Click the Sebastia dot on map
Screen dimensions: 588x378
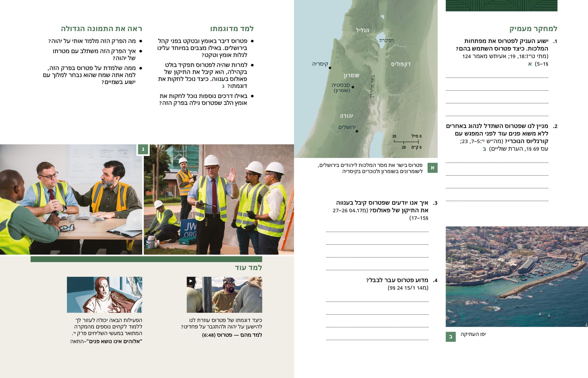(x=353, y=87)
